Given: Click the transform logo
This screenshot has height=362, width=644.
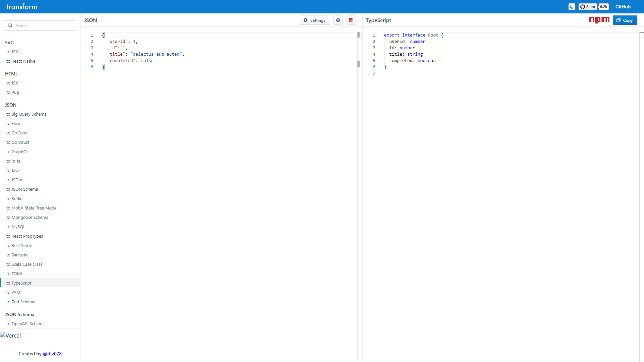Looking at the screenshot, I should click(22, 7).
